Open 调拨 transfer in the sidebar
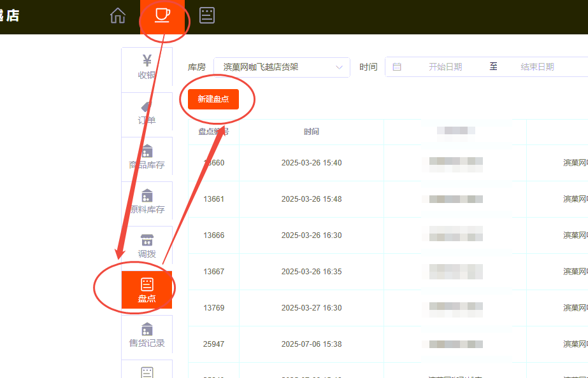This screenshot has height=378, width=588. tap(147, 246)
